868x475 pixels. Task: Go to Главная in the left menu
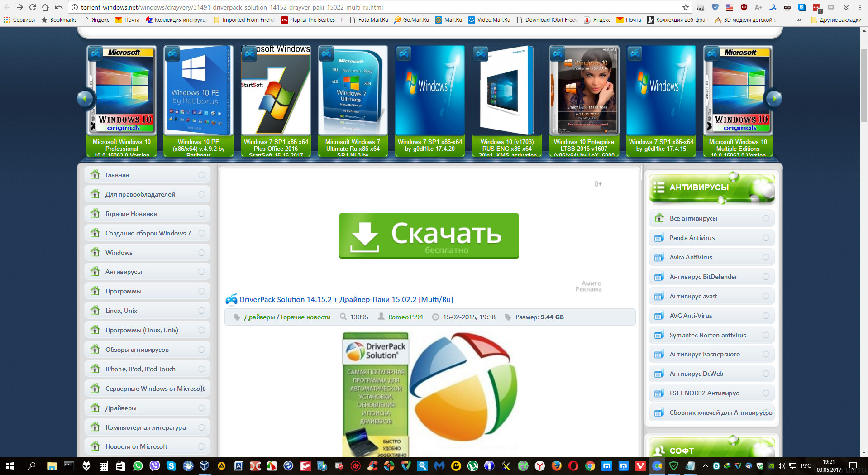(148, 175)
